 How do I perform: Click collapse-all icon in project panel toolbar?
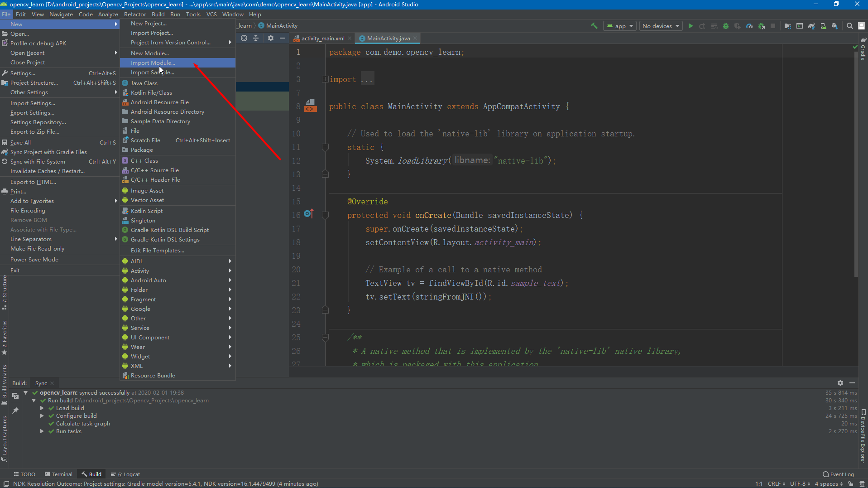[x=256, y=38]
